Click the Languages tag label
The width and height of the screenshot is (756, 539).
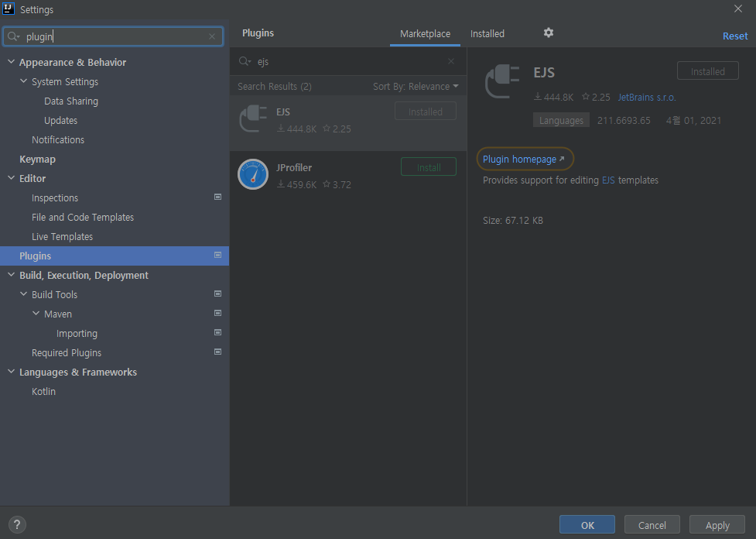(x=561, y=120)
